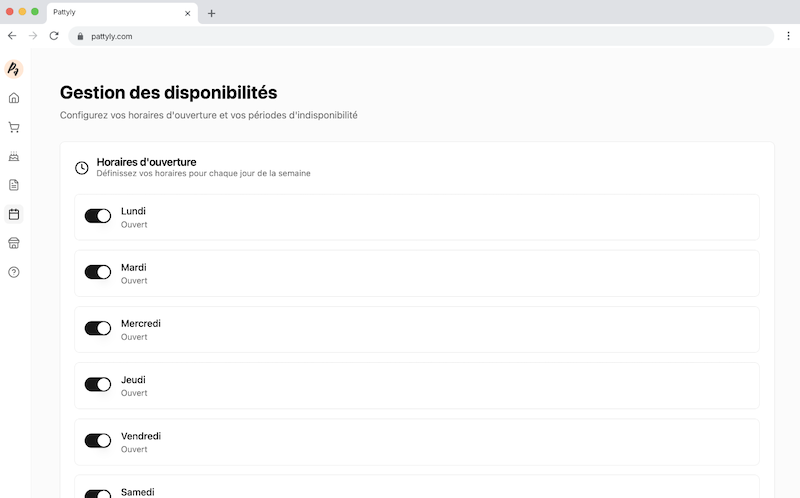Image resolution: width=800 pixels, height=498 pixels.
Task: Disable the Lundi opening toggle
Action: [x=98, y=216]
